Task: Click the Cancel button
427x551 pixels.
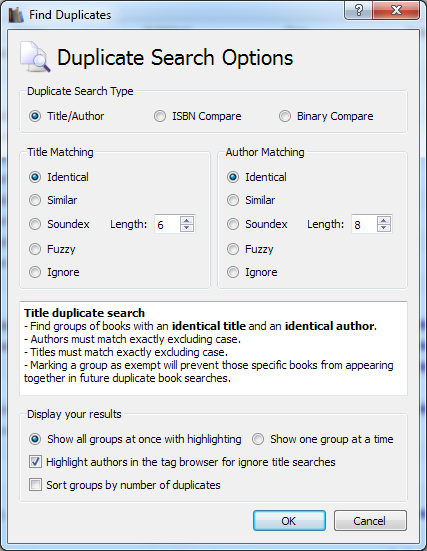Action: pyautogui.click(x=370, y=520)
